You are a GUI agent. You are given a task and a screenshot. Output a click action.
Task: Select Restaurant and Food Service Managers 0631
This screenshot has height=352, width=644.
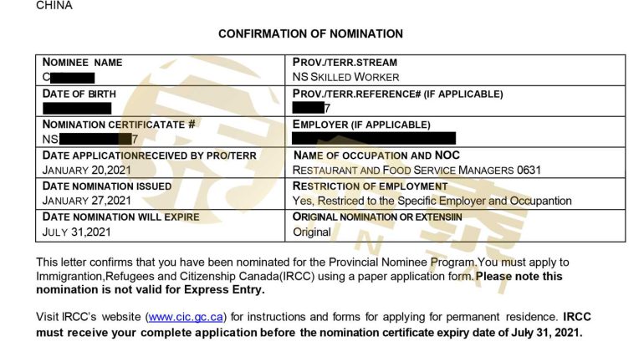[x=417, y=170]
